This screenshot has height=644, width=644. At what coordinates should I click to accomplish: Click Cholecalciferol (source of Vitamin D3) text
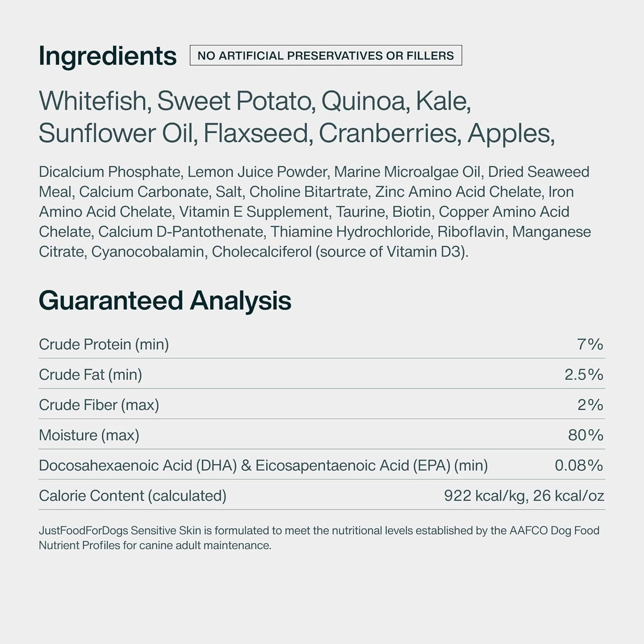[x=340, y=252]
